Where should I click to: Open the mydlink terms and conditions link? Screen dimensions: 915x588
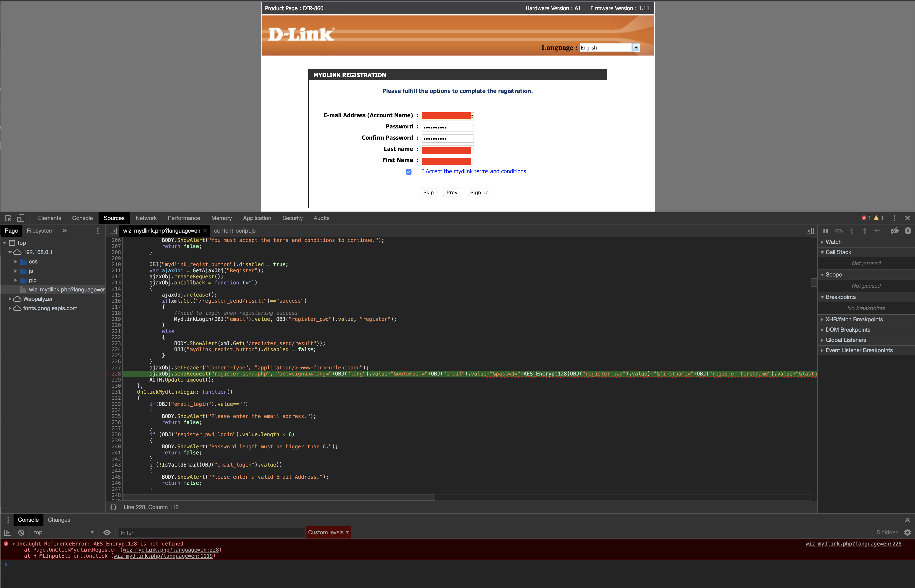click(475, 171)
